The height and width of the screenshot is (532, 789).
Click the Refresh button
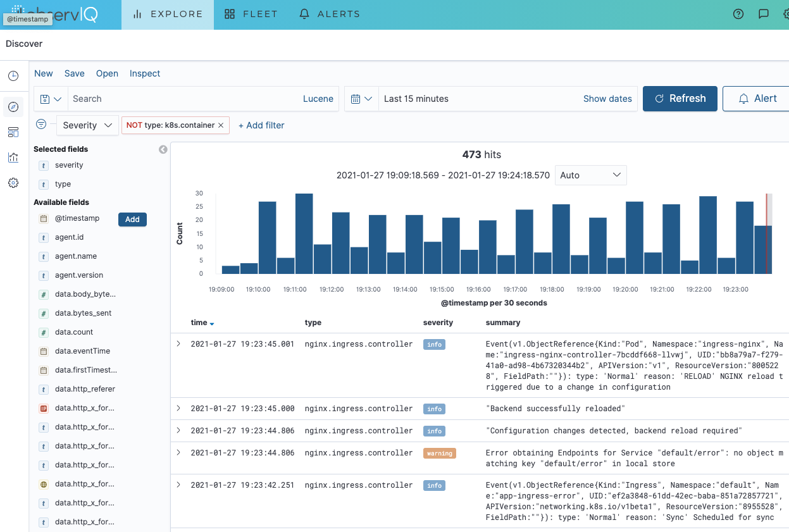[x=680, y=99]
